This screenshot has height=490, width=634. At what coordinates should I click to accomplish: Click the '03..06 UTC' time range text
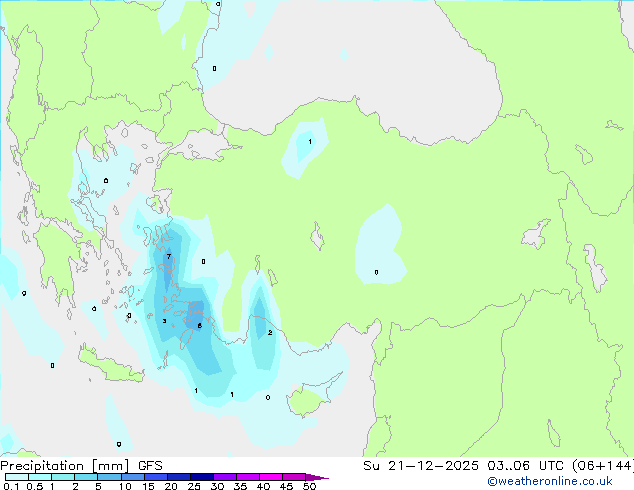tap(525, 466)
